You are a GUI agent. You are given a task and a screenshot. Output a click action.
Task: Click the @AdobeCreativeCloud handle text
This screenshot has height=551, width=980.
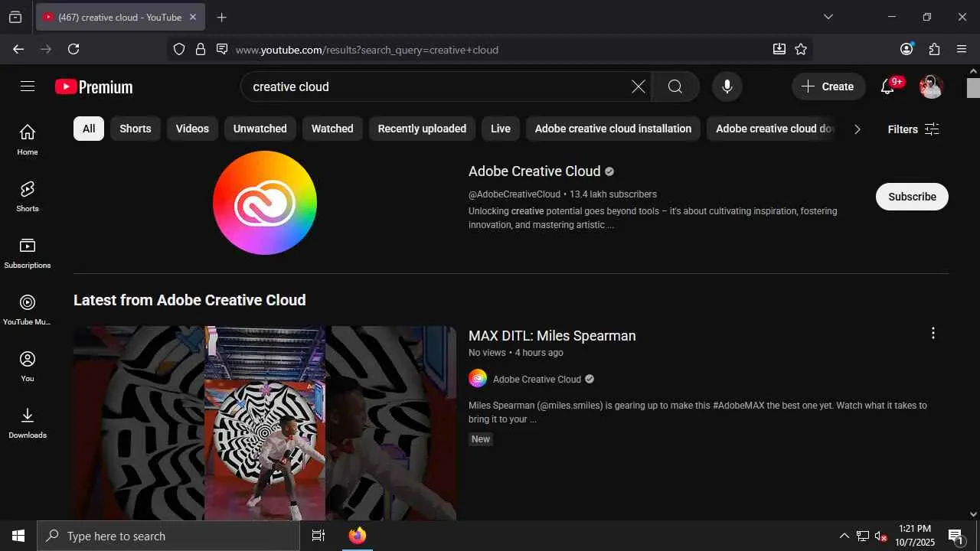click(514, 194)
